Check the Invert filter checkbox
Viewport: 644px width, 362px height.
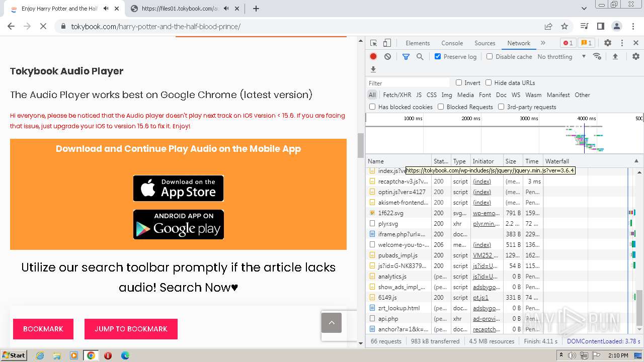point(459,82)
